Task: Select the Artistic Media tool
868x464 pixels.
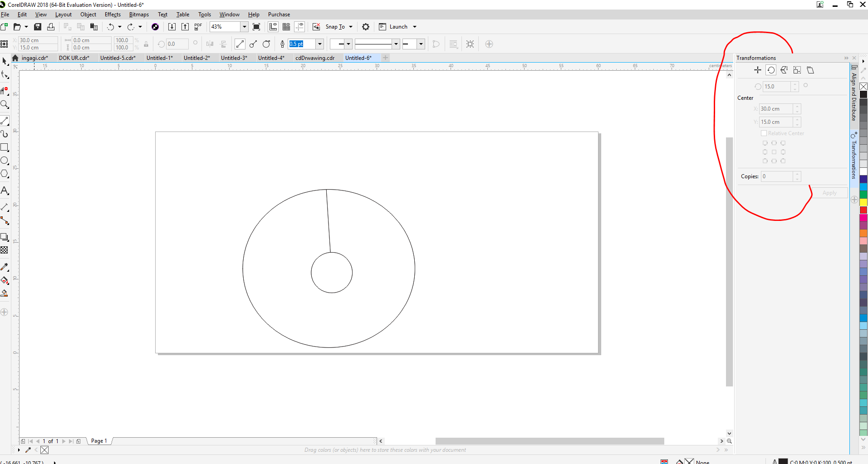Action: 5,134
